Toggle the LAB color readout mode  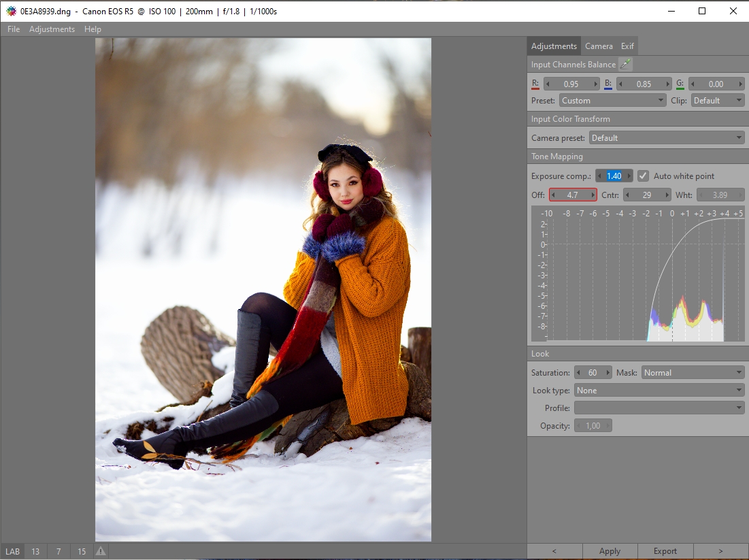coord(13,551)
